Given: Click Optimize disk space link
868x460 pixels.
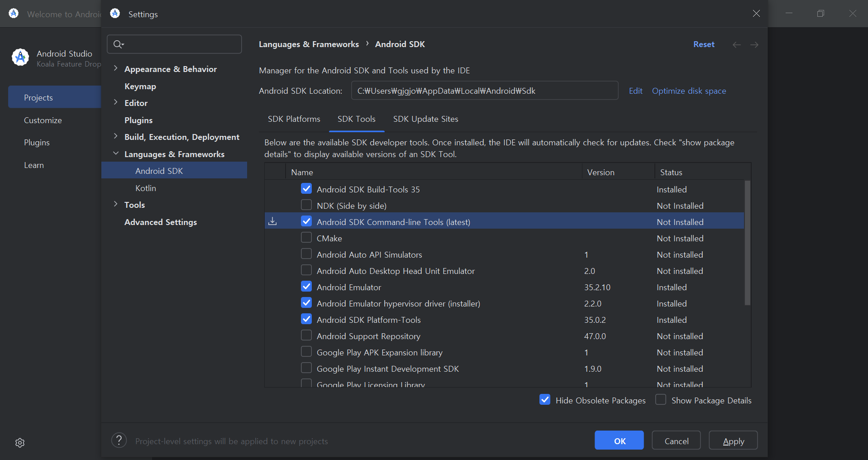Looking at the screenshot, I should coord(689,91).
